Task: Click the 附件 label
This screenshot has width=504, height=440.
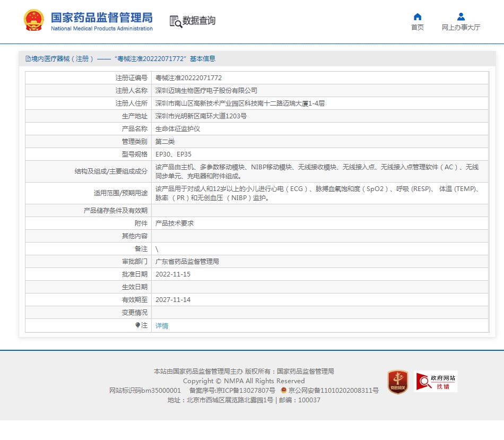Action: 141,223
